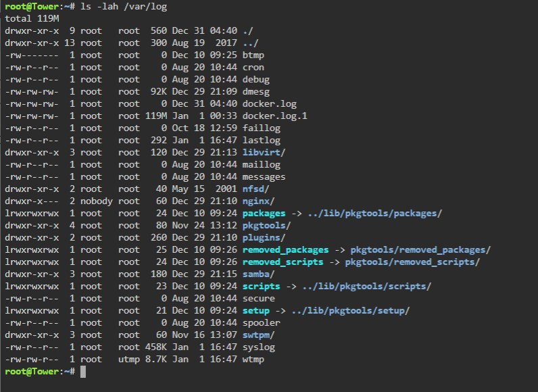
Task: Click the 'syslog' file name
Action: [x=259, y=347]
